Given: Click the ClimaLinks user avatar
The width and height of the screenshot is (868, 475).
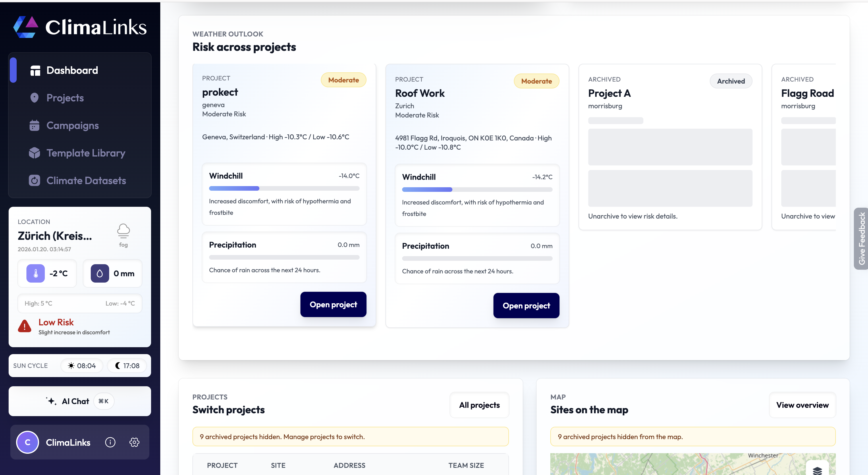Looking at the screenshot, I should (28, 442).
